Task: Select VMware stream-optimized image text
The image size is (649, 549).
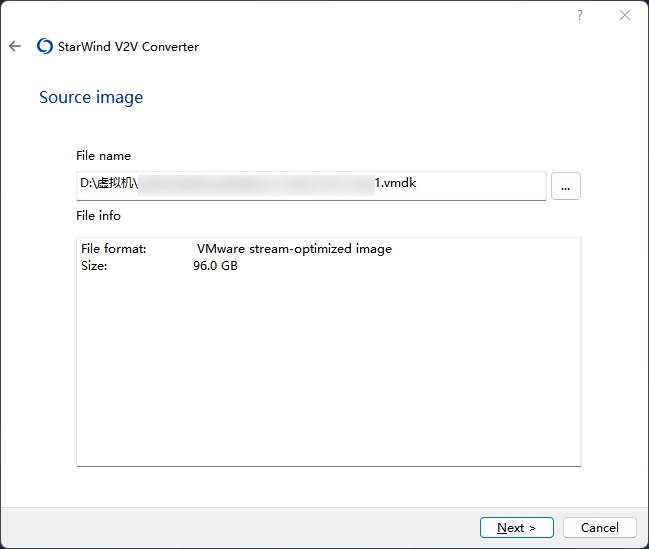Action: pyautogui.click(x=294, y=249)
